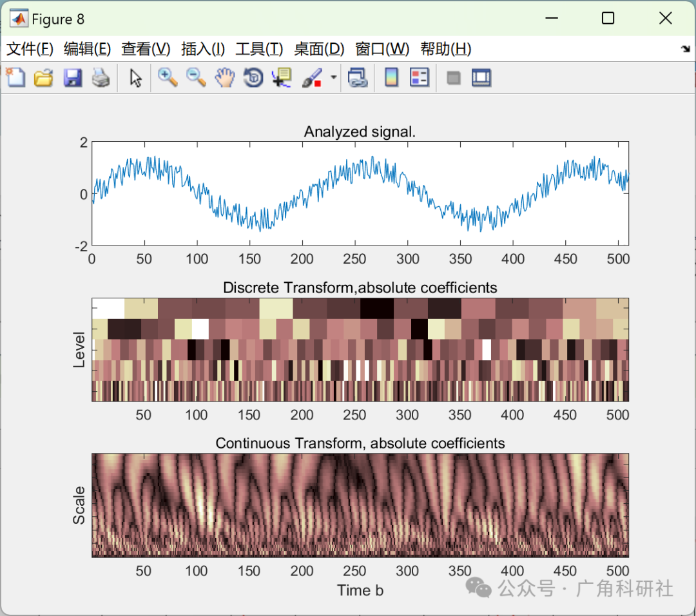The image size is (696, 616).
Task: Minimize the Figure 8 window
Action: 551,18
